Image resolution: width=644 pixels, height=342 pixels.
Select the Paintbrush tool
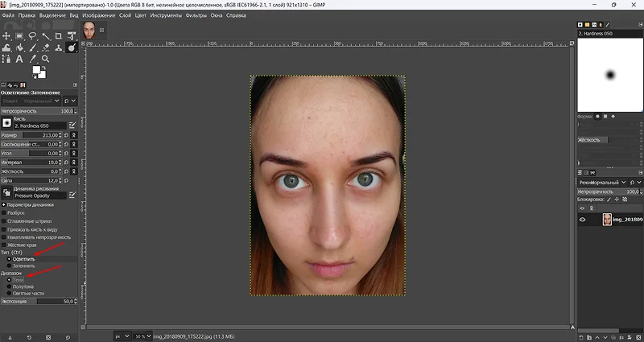[x=32, y=47]
